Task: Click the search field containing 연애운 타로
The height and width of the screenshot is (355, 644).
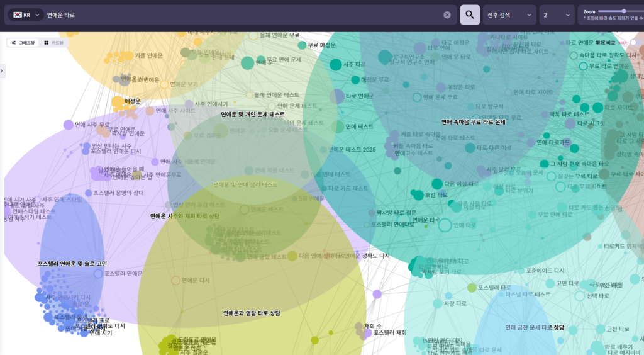Action: [x=242, y=14]
